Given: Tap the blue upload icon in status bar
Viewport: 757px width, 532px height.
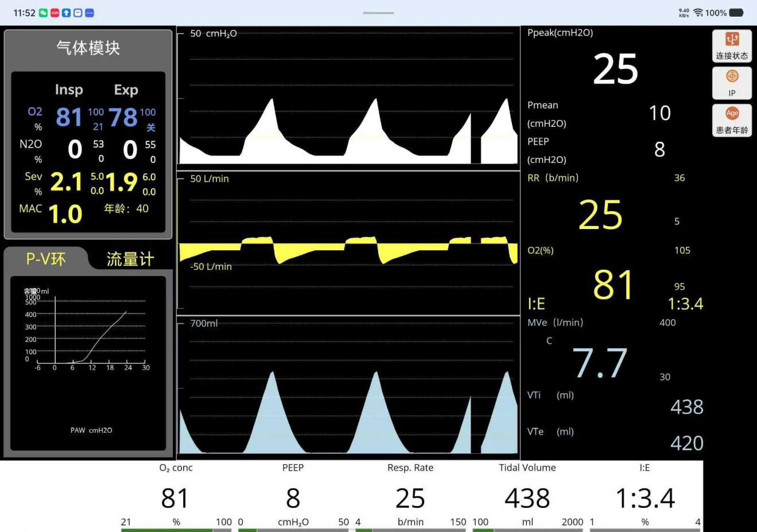Looking at the screenshot, I should coord(67,13).
